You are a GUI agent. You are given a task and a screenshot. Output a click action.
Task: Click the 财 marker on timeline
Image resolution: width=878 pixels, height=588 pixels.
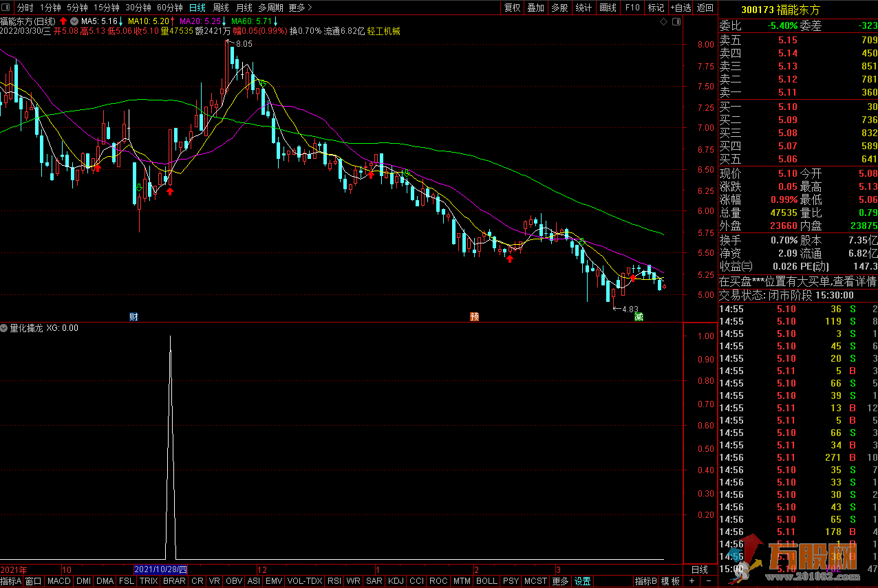coord(133,317)
